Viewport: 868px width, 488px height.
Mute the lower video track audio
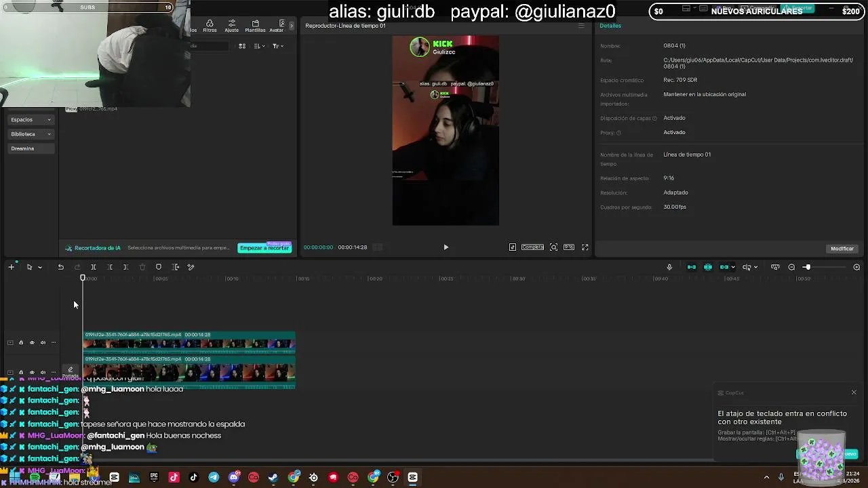tap(43, 372)
